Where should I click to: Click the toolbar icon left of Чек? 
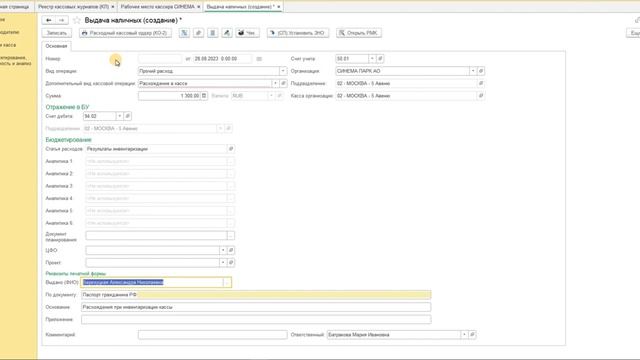[x=227, y=33]
